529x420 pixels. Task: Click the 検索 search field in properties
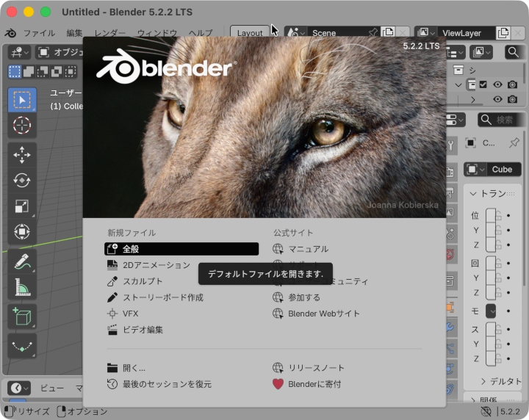point(501,120)
